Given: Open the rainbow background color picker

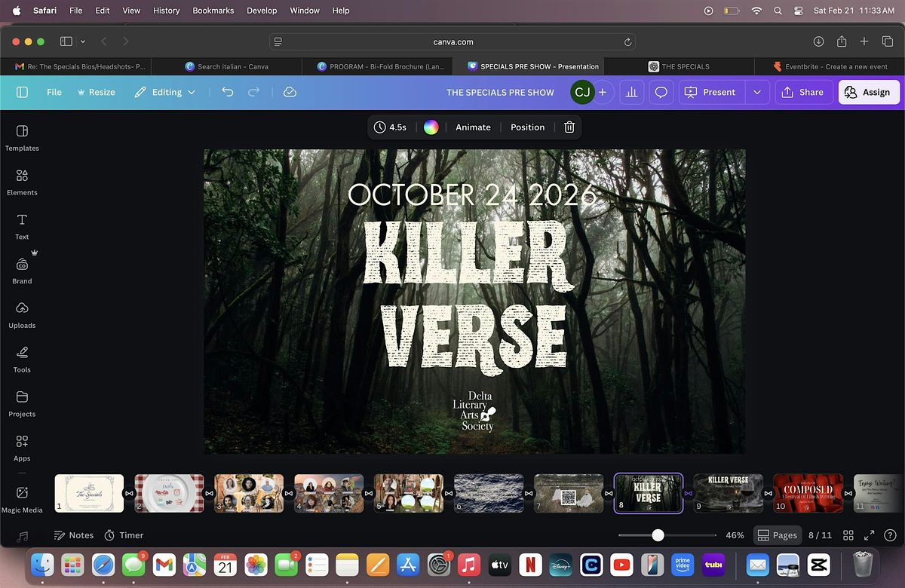Looking at the screenshot, I should pyautogui.click(x=431, y=127).
